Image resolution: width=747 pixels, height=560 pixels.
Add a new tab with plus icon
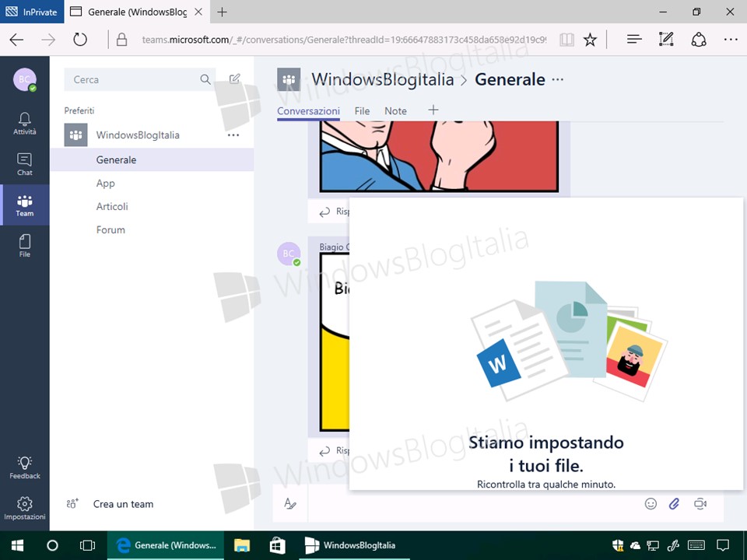pyautogui.click(x=433, y=110)
